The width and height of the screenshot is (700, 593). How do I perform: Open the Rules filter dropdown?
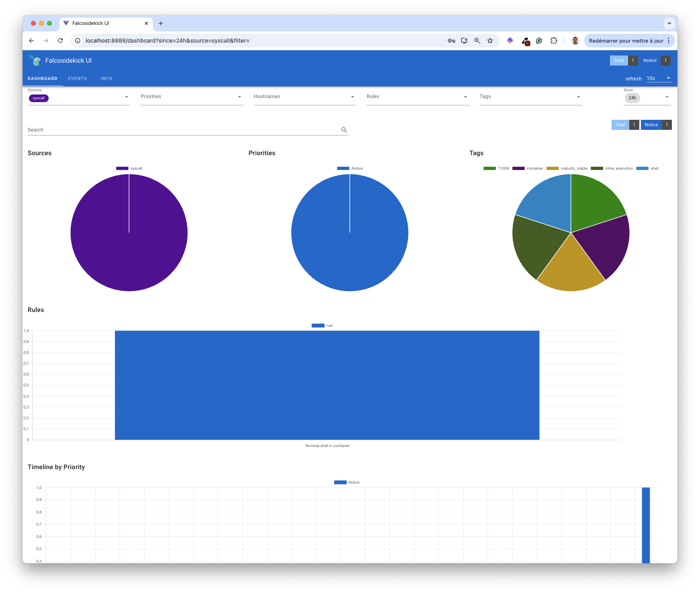(418, 97)
